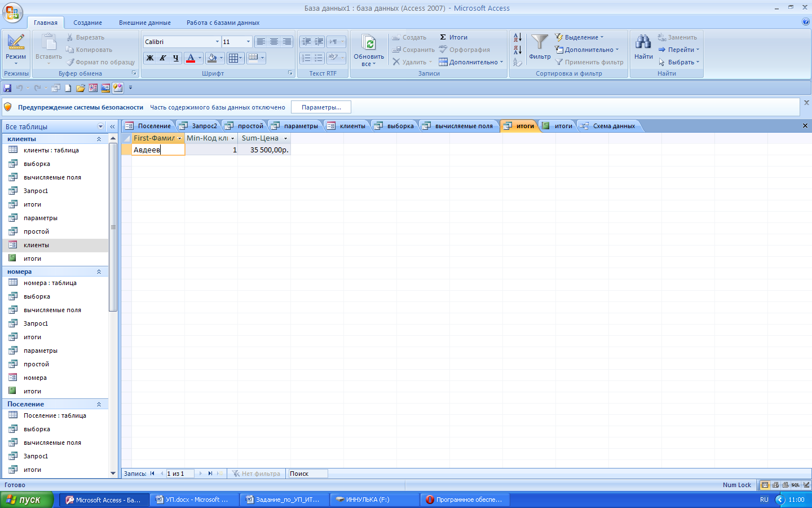The image size is (812, 508).
Task: Toggle underline Ч formatting
Action: click(176, 58)
